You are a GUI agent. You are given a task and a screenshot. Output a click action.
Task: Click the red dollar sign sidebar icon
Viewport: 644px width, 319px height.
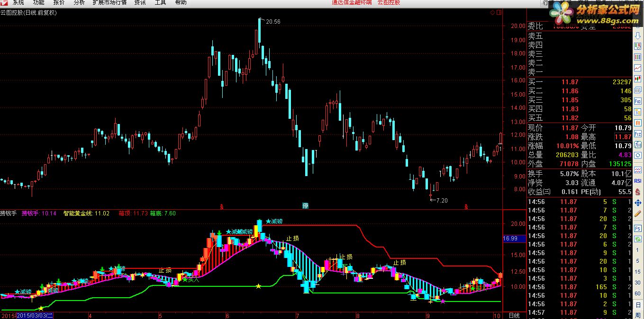(x=638, y=192)
